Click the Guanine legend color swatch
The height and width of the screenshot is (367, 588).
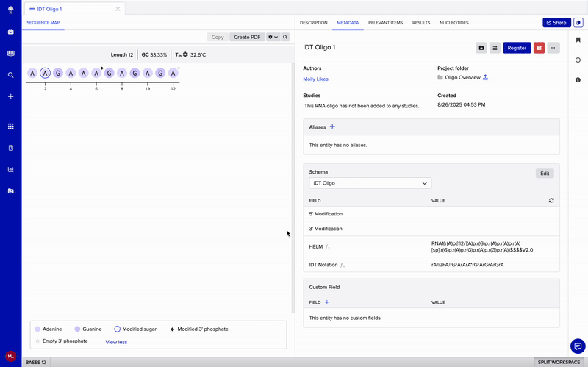pos(77,329)
